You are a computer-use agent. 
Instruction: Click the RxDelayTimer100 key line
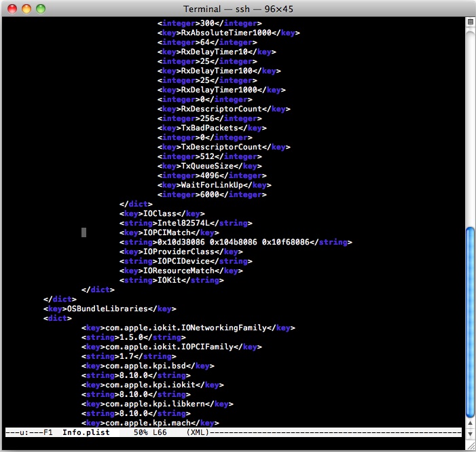coord(219,71)
